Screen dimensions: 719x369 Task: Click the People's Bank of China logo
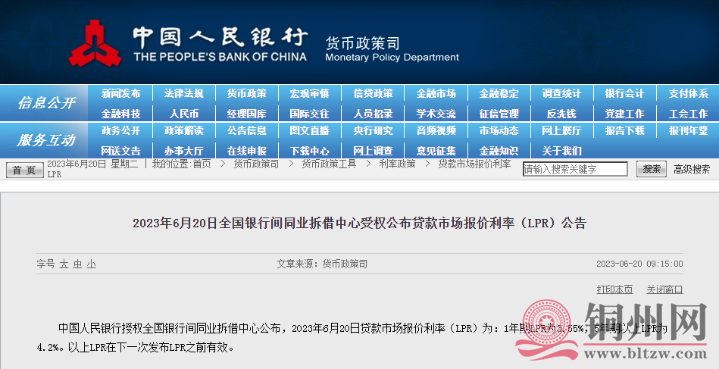click(95, 43)
